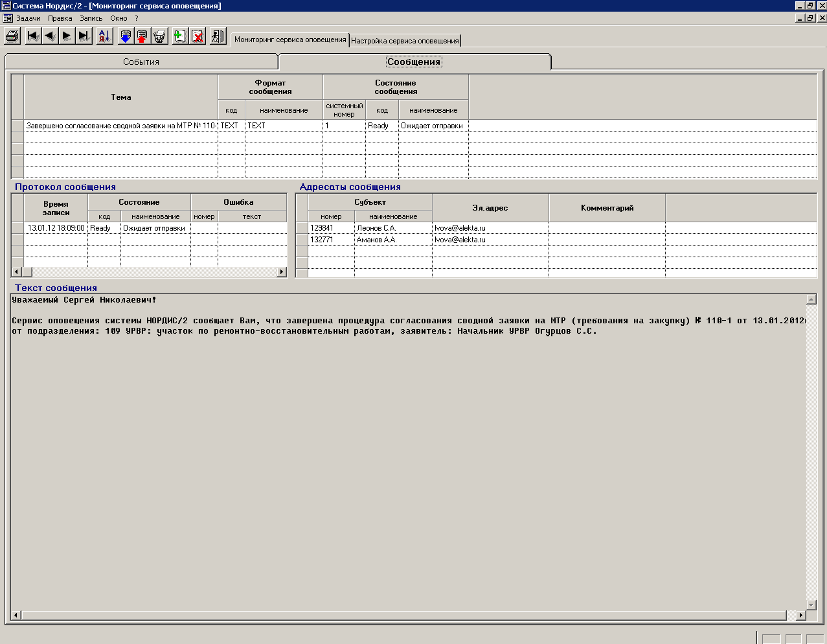Click the exit door icon in the toolbar
The width and height of the screenshot is (827, 644).
(218, 36)
